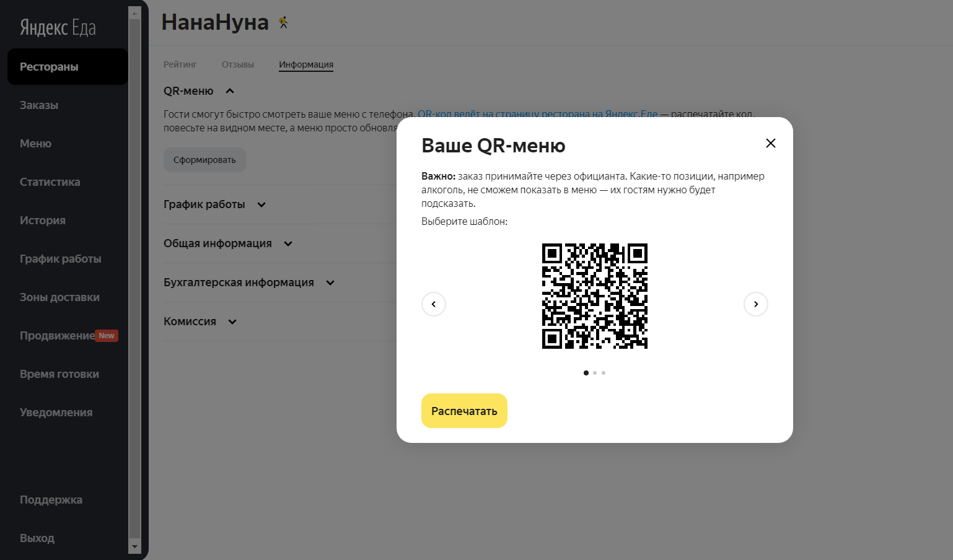Click the Комиссия heading text

pos(190,322)
